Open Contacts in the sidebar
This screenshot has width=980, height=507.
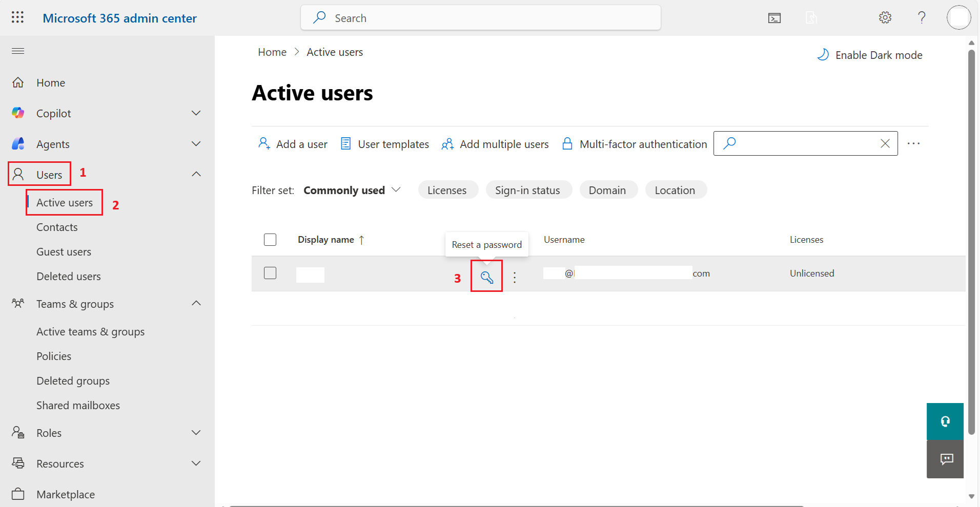pyautogui.click(x=57, y=227)
